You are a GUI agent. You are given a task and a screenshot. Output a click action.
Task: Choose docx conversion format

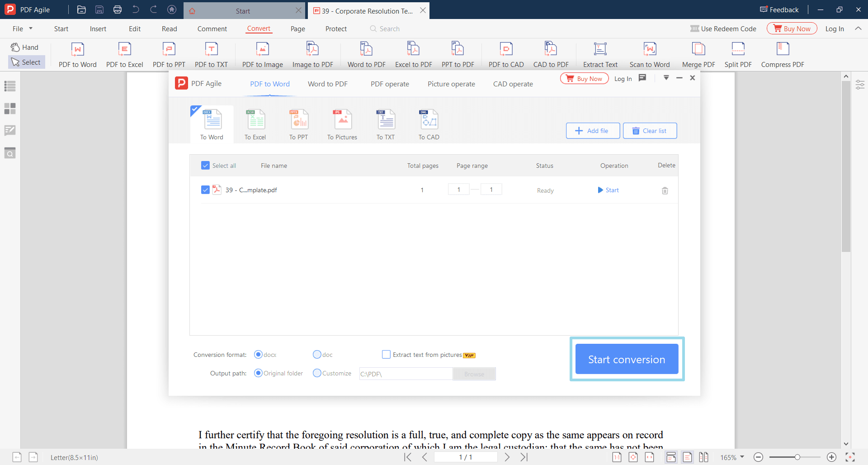tap(258, 355)
